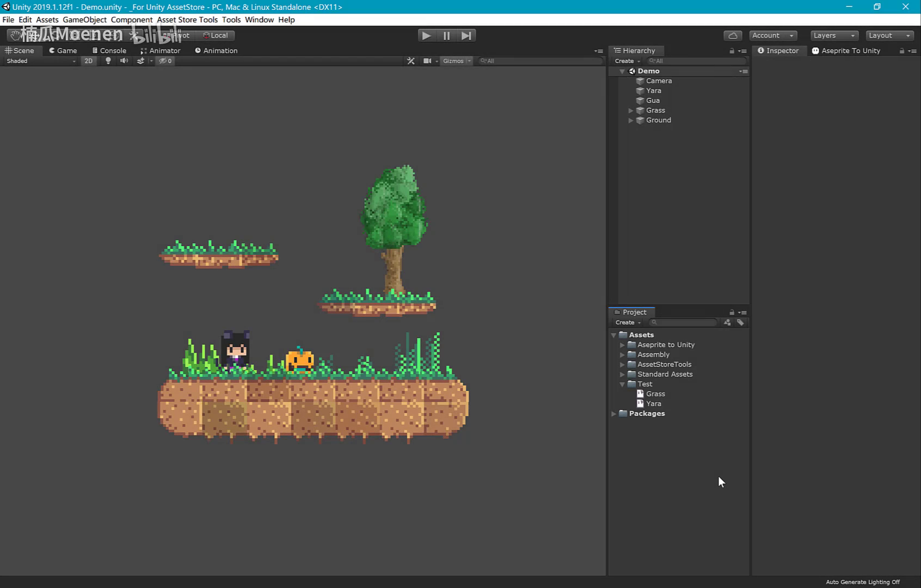This screenshot has height=588, width=921.
Task: Expand the Grass object in Hierarchy
Action: [631, 111]
